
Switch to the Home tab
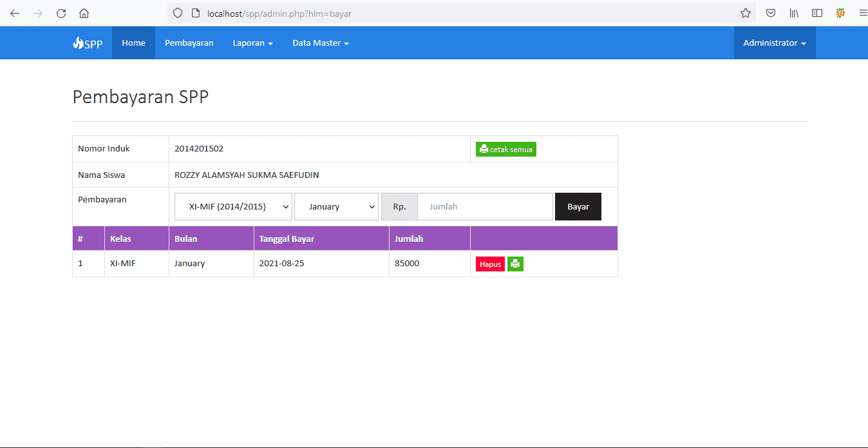coord(133,43)
